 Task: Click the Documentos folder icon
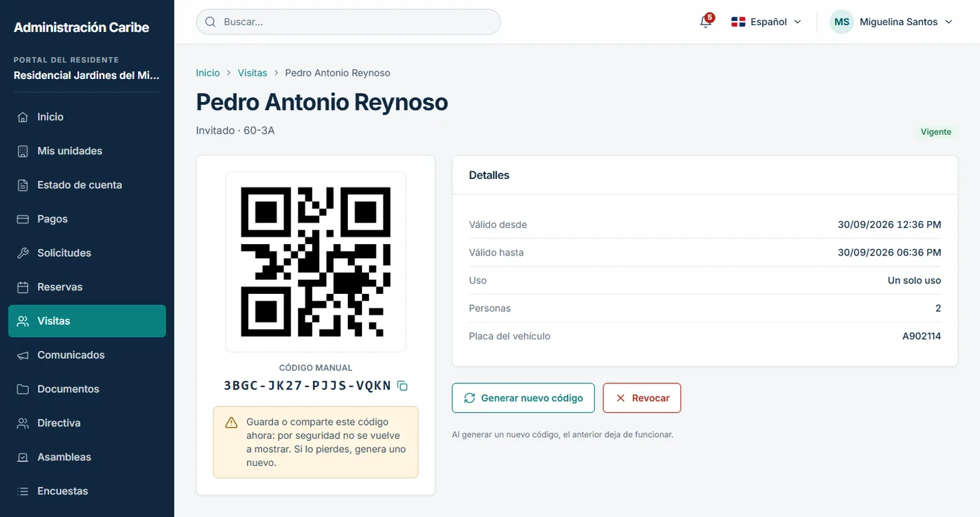tap(23, 389)
